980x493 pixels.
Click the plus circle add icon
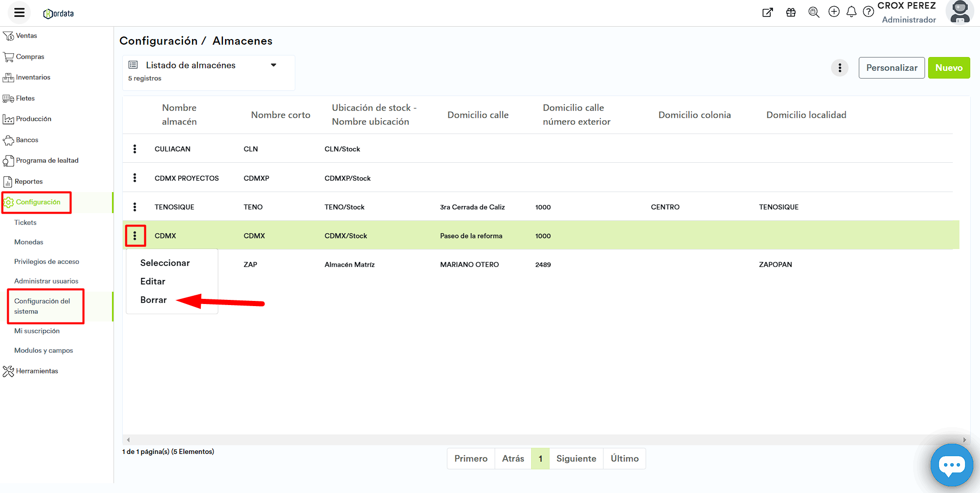(x=834, y=12)
